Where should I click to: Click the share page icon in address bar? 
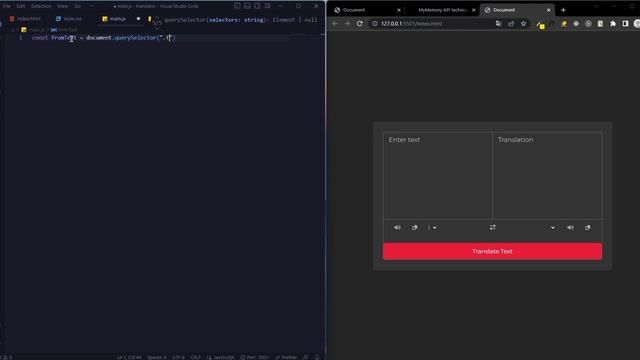(511, 24)
